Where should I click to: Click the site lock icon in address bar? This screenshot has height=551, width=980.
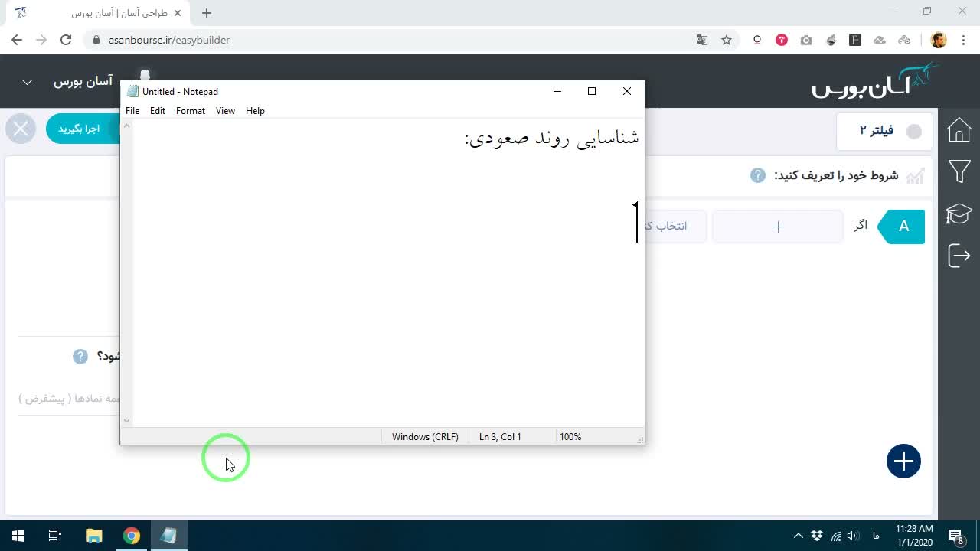coord(96,40)
